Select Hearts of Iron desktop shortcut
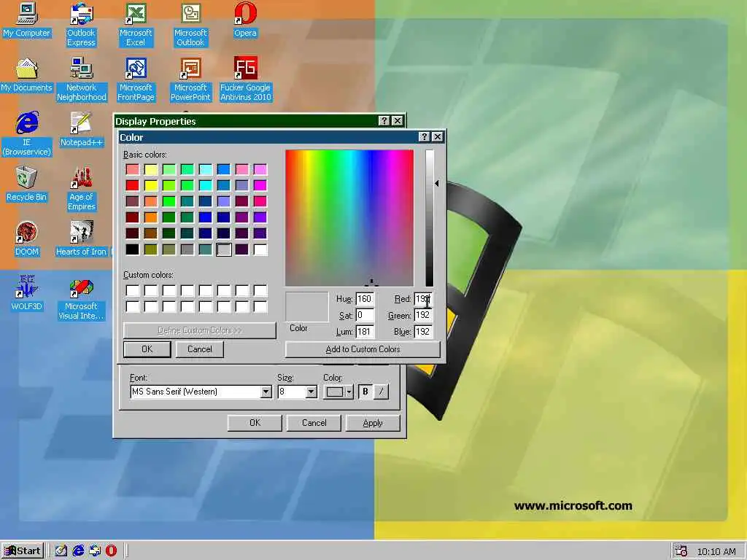The image size is (747, 560). tap(82, 239)
